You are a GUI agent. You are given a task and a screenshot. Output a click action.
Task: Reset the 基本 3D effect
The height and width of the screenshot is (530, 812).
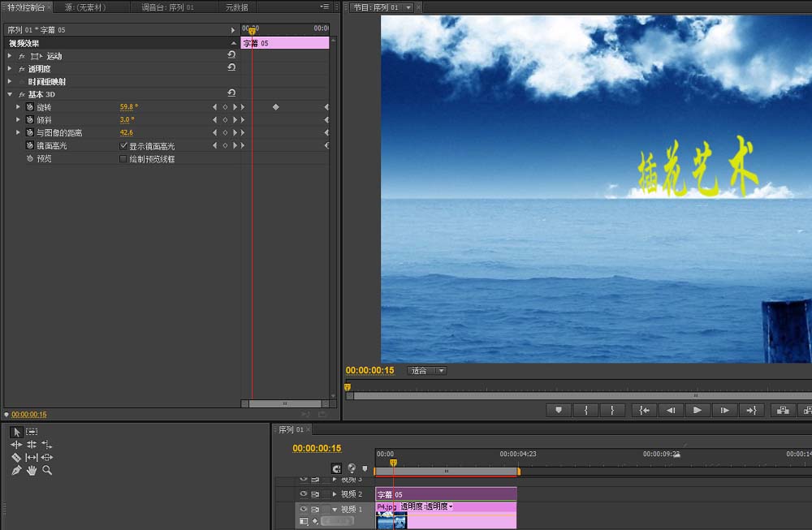[231, 94]
